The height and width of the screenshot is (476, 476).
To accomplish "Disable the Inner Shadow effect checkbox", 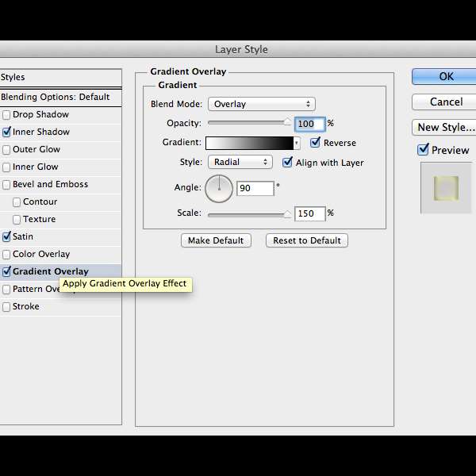I will click(6, 132).
